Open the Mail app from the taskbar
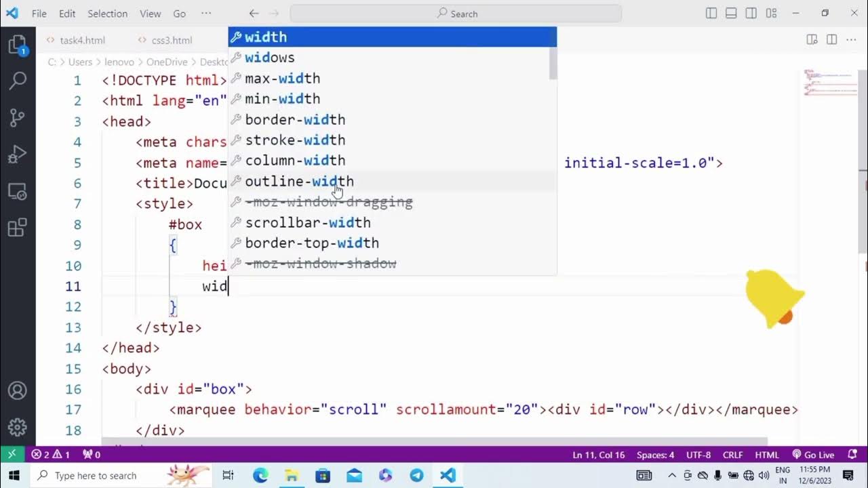The width and height of the screenshot is (868, 488). 354,476
